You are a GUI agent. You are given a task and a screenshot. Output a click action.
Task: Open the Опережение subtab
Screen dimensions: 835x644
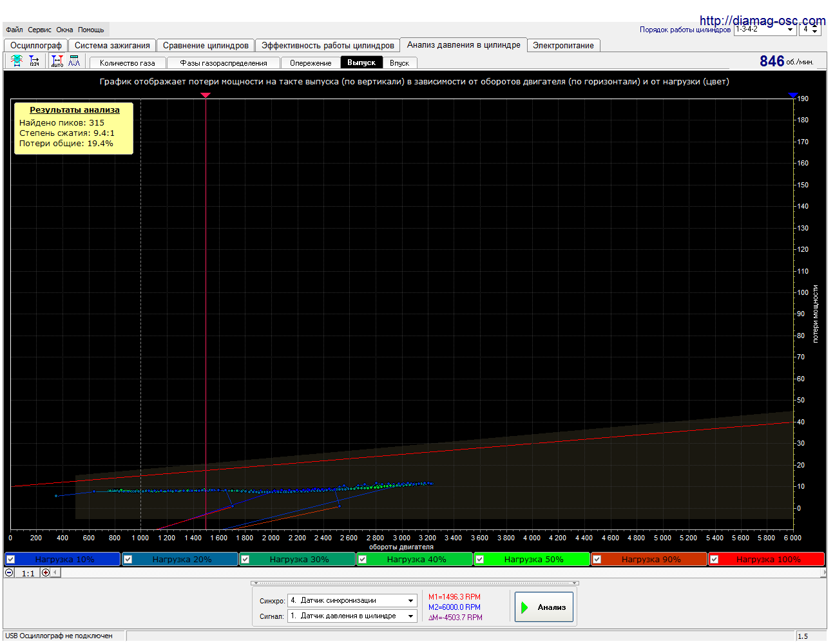[311, 63]
